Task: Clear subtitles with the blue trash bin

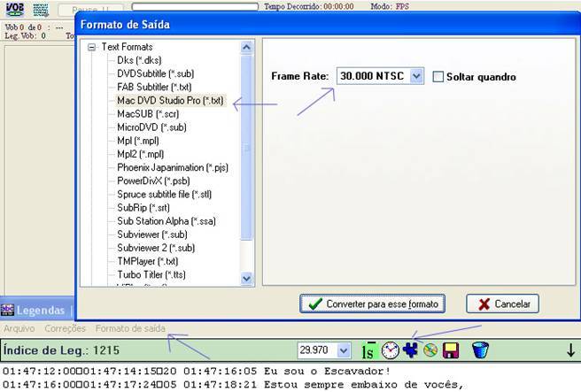Action: pos(480,350)
